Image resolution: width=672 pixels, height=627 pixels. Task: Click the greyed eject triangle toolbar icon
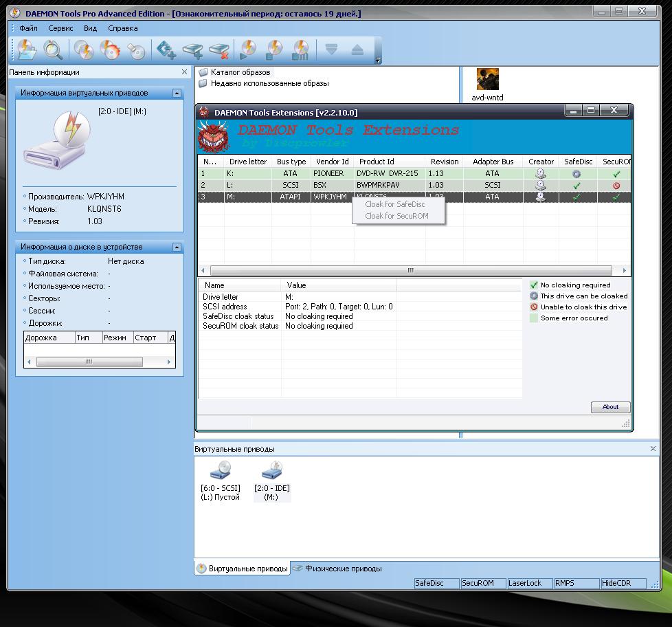click(357, 49)
